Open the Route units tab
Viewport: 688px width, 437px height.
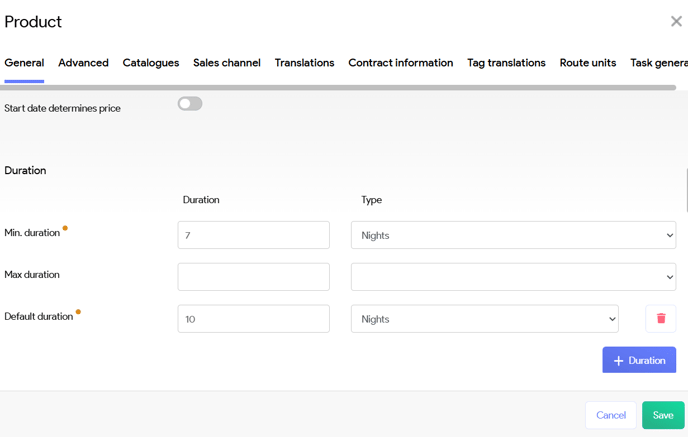point(588,63)
